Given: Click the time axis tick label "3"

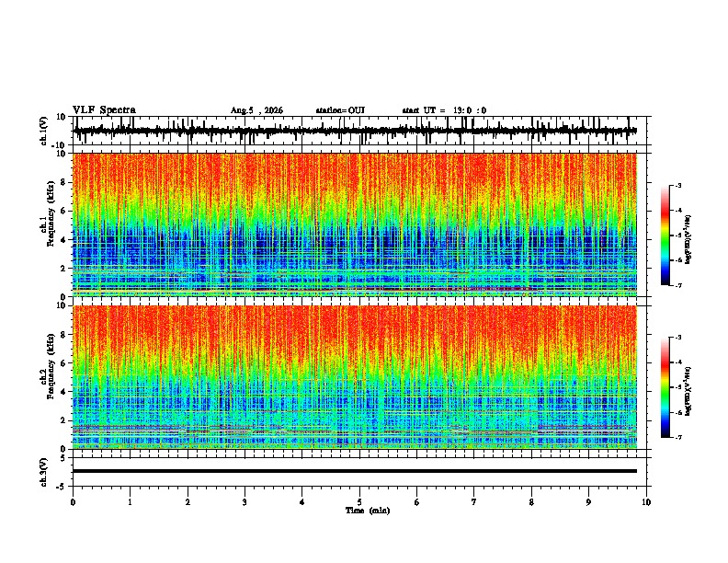Looking at the screenshot, I should pos(245,502).
